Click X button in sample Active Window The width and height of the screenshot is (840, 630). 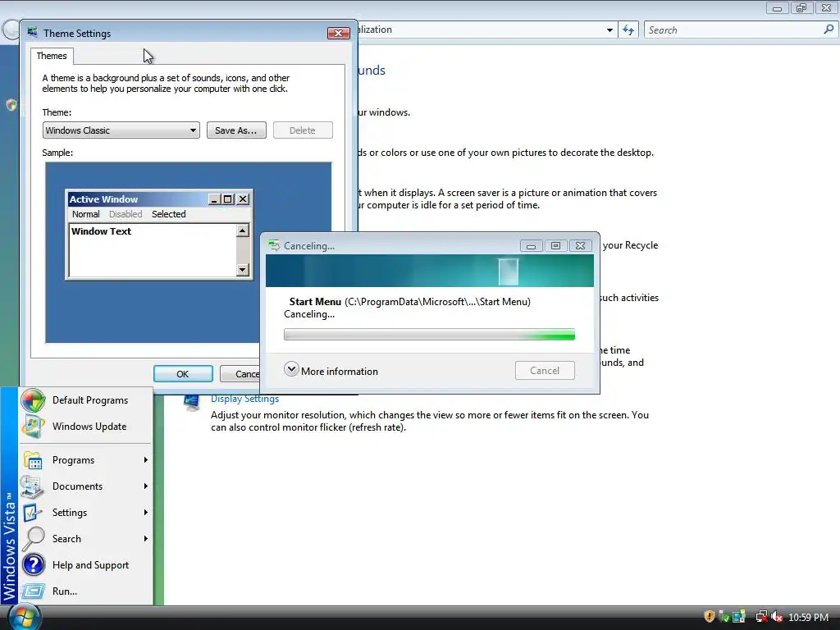tap(243, 199)
